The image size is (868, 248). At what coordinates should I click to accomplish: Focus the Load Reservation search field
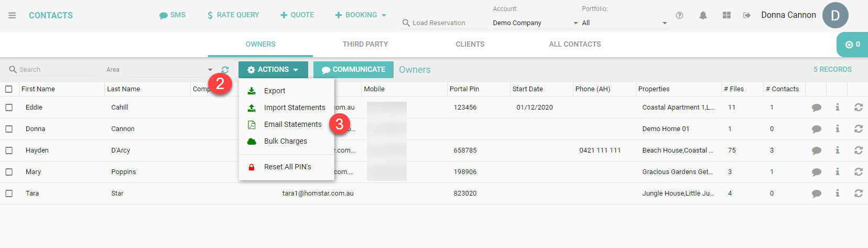click(443, 23)
